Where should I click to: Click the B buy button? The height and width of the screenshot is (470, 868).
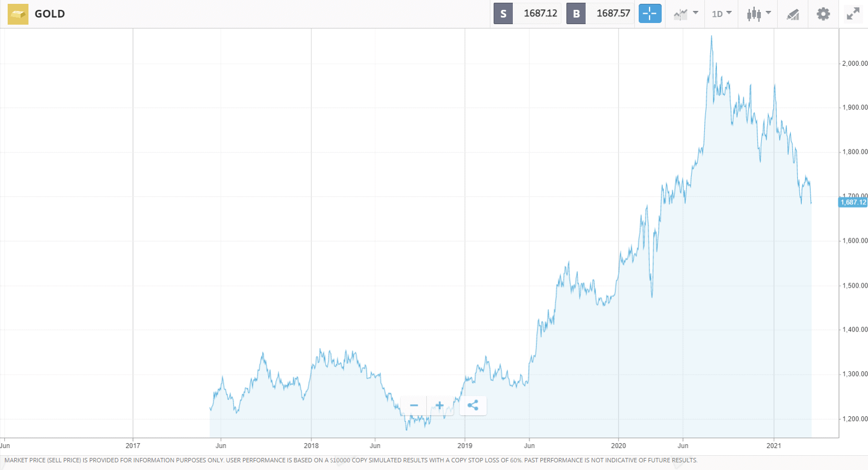click(x=576, y=14)
